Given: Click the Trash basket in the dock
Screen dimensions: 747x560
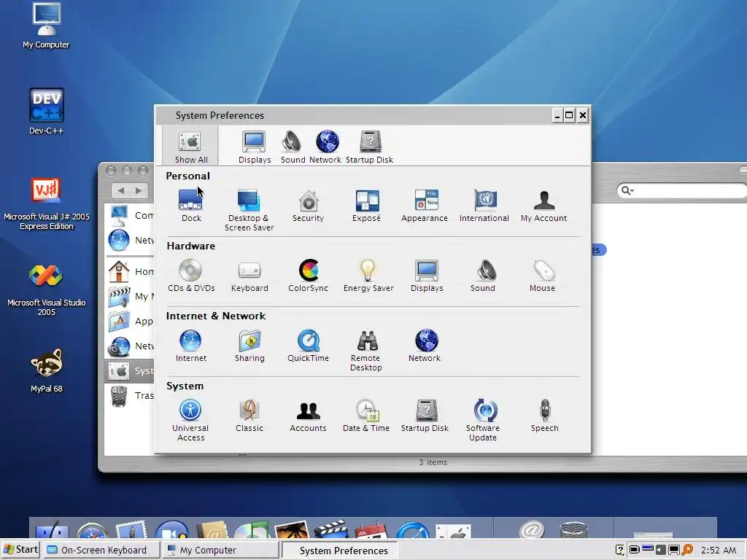Looking at the screenshot, I should pyautogui.click(x=573, y=529).
